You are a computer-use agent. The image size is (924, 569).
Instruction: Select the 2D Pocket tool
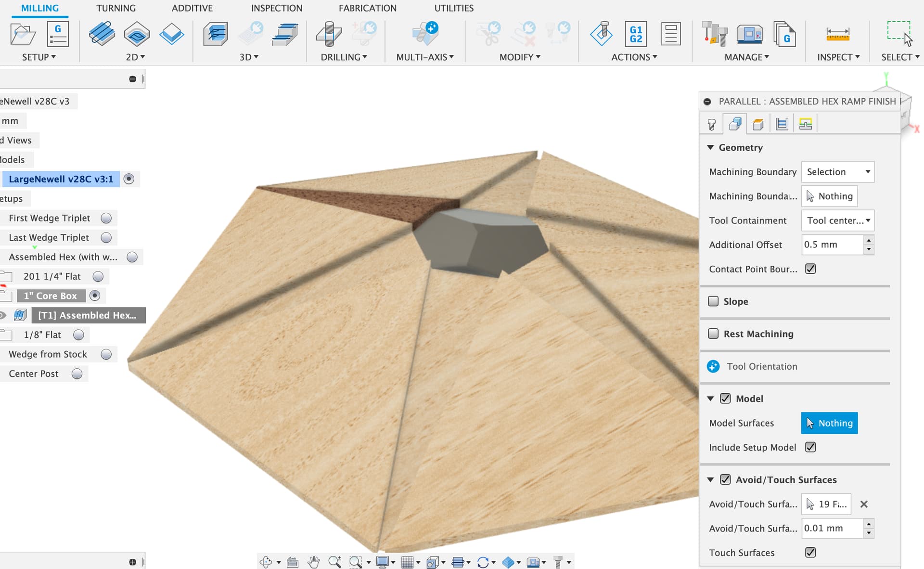pyautogui.click(x=137, y=34)
